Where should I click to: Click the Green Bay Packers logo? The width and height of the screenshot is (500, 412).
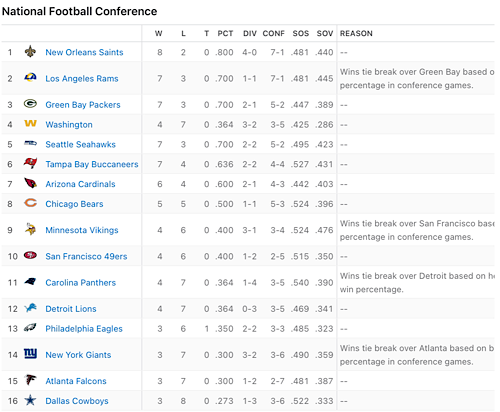pyautogui.click(x=30, y=104)
